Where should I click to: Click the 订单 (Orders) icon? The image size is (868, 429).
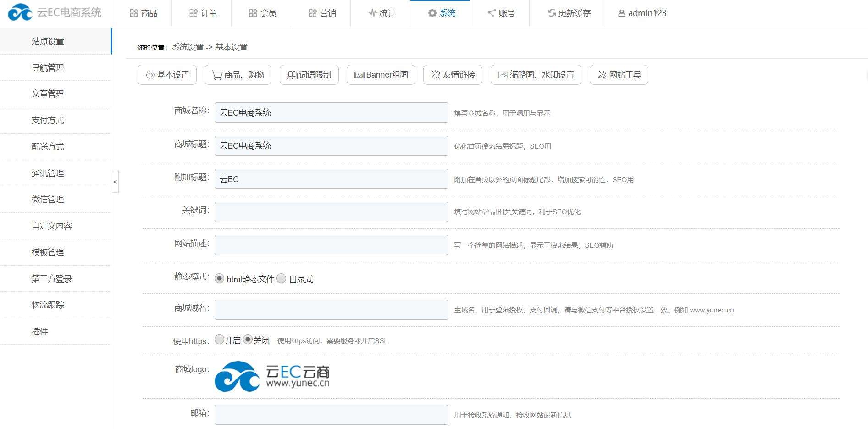tap(193, 13)
